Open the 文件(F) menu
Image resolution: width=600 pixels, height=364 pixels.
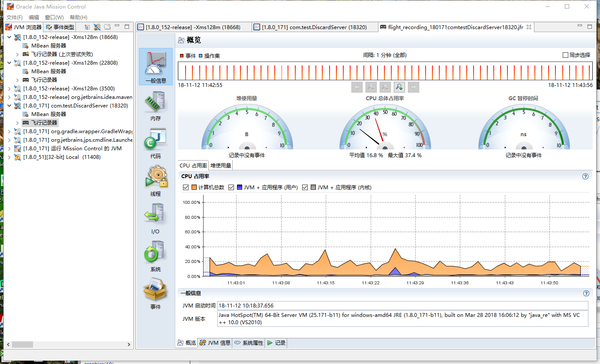click(15, 18)
